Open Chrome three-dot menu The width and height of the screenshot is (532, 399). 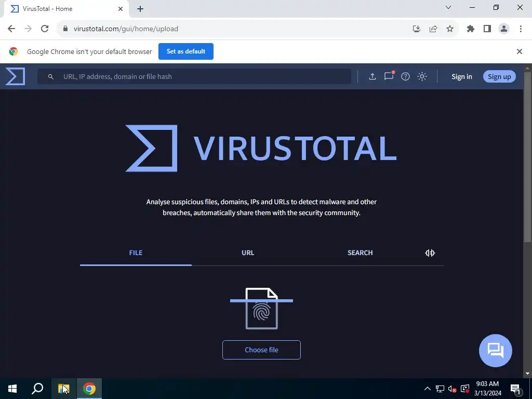pyautogui.click(x=521, y=29)
